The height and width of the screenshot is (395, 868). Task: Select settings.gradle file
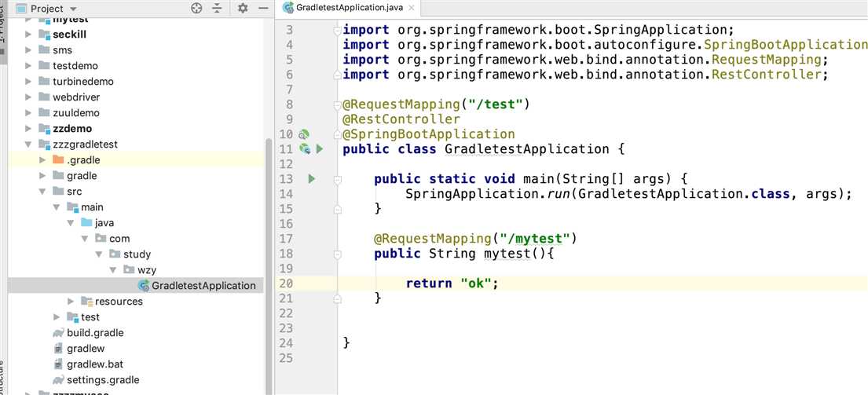[103, 380]
